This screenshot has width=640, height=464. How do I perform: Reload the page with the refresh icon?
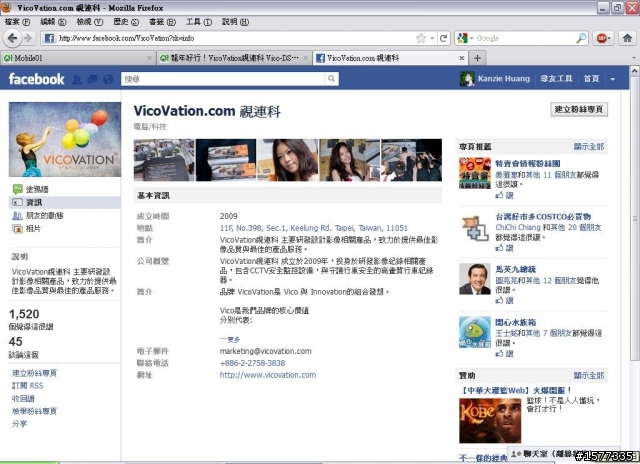coord(444,38)
